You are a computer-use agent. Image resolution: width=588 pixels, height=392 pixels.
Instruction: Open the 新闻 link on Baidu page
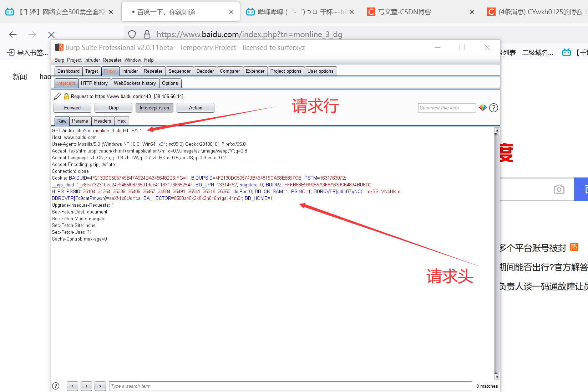click(20, 77)
